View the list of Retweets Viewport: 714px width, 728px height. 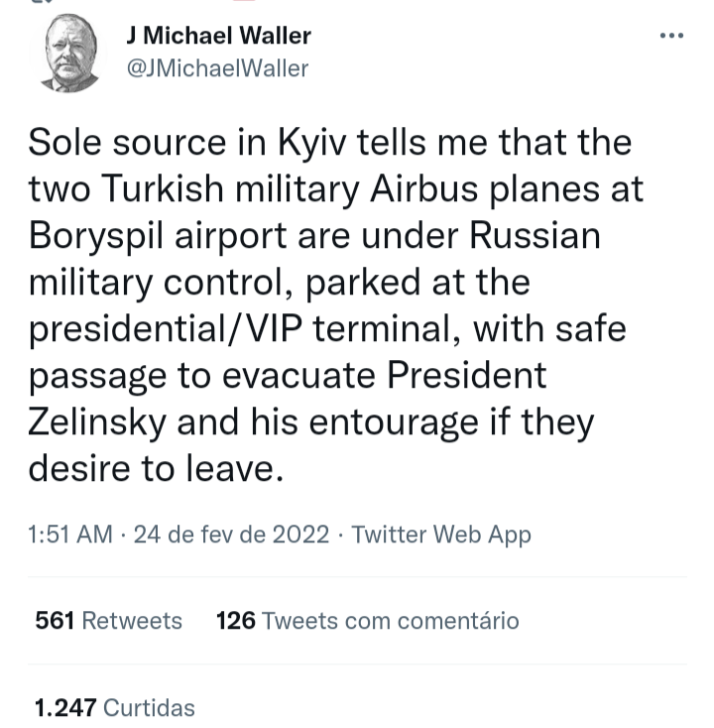(x=132, y=621)
